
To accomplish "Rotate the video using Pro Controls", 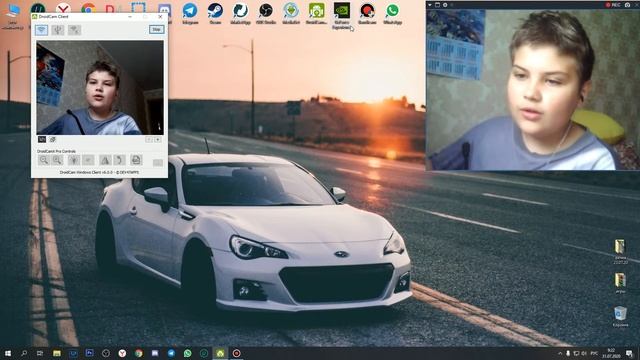I will tap(119, 160).
